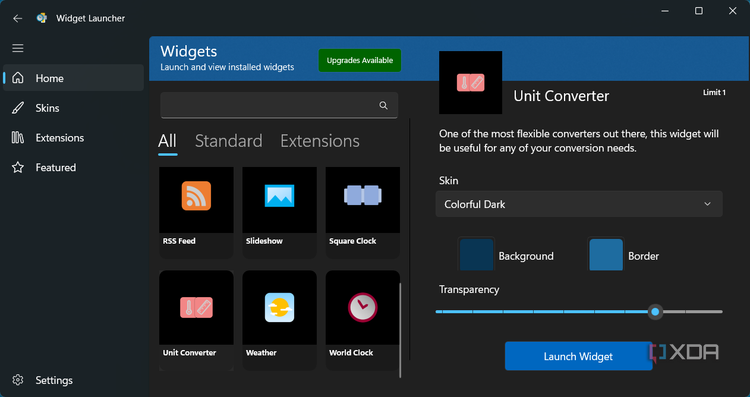Open Settings from the sidebar
Viewport: 750px width, 397px height.
point(73,380)
